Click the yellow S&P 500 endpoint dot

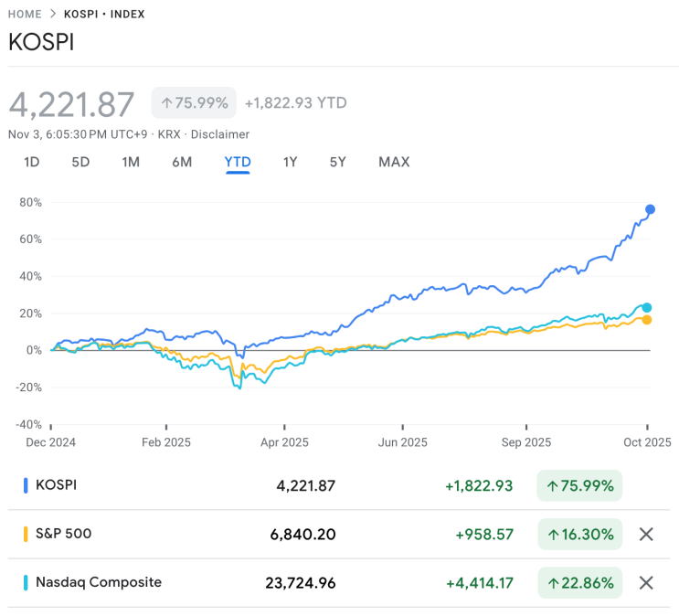click(647, 320)
